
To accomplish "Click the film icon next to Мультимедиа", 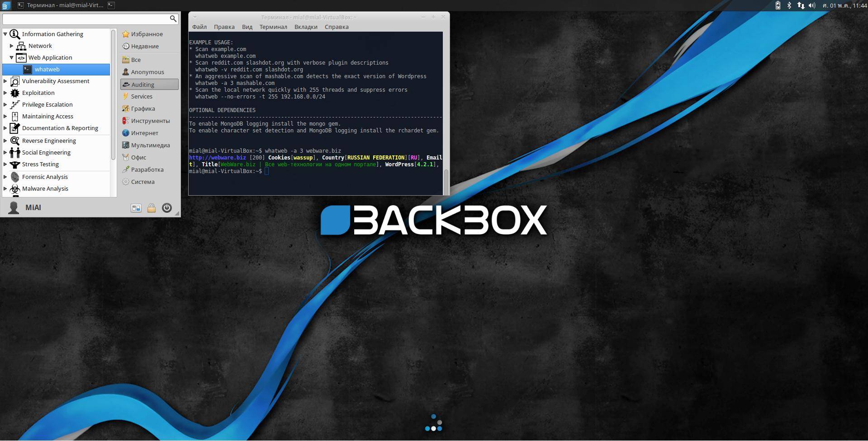I will click(126, 145).
